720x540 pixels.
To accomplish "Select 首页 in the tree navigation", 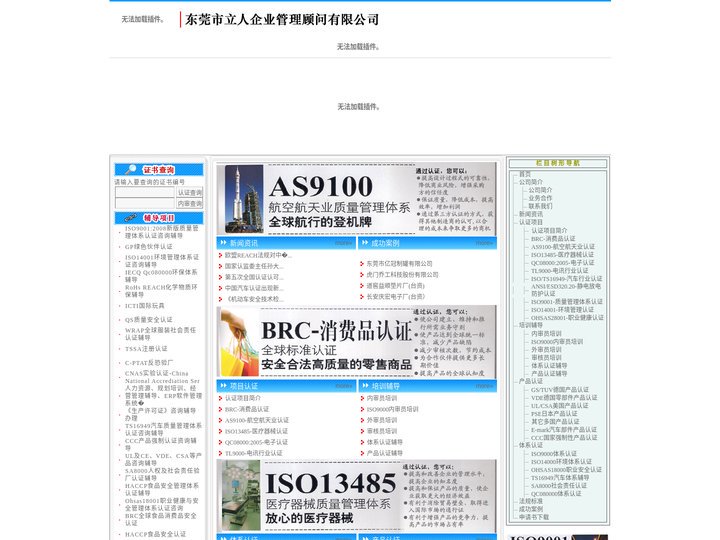I will [x=525, y=174].
